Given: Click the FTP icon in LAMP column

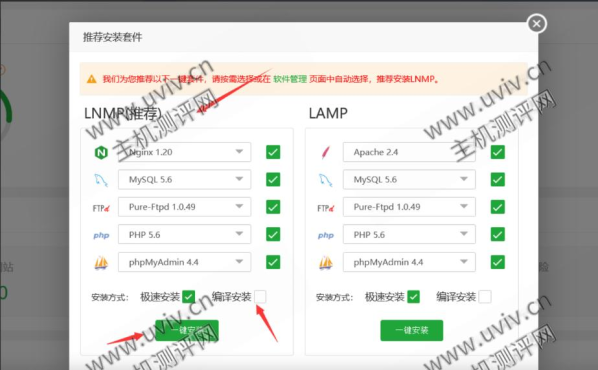Looking at the screenshot, I should tap(326, 208).
